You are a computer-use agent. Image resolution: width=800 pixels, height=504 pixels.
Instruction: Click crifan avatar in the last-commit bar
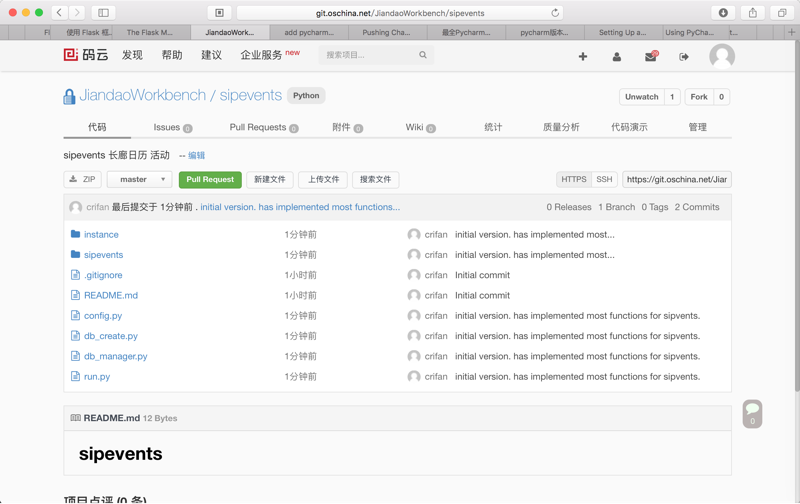[76, 207]
